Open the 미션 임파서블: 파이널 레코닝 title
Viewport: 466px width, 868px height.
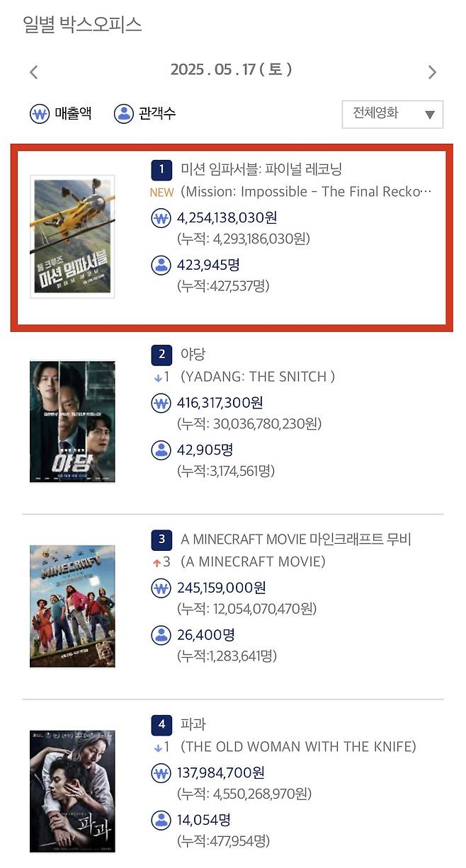[x=261, y=169]
